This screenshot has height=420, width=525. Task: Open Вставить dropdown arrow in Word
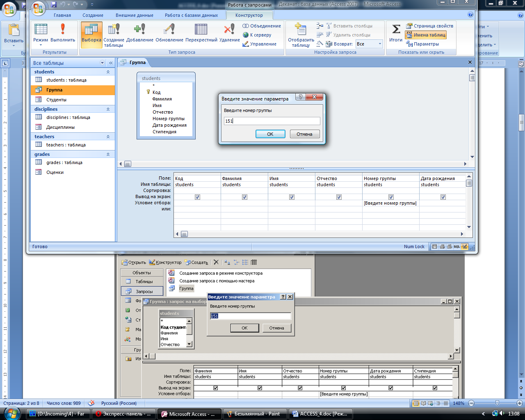pyautogui.click(x=14, y=46)
